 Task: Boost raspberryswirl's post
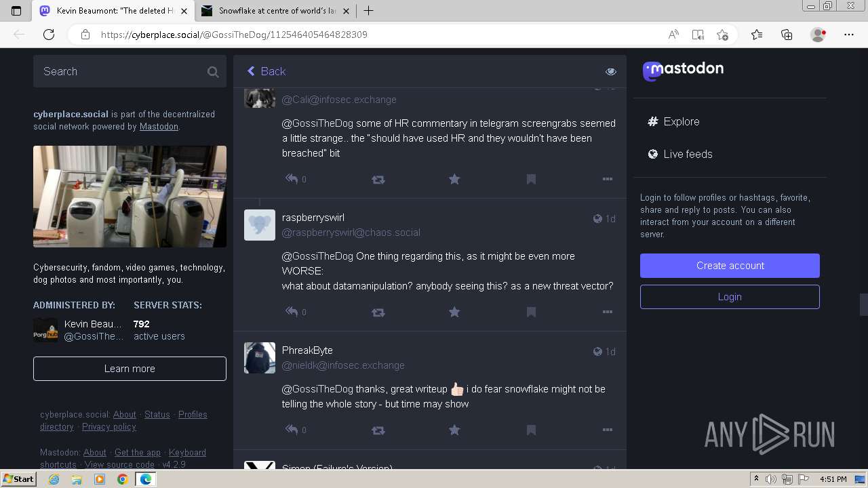coord(378,312)
